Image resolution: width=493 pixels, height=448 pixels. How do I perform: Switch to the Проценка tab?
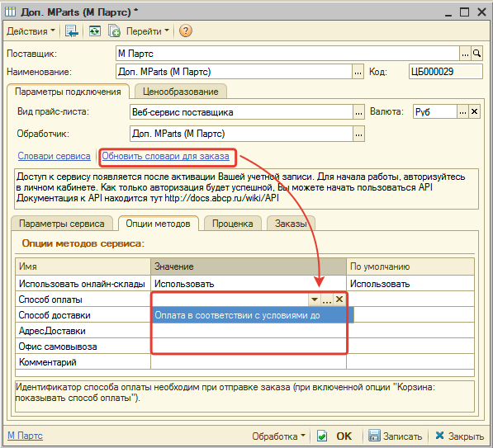232,224
